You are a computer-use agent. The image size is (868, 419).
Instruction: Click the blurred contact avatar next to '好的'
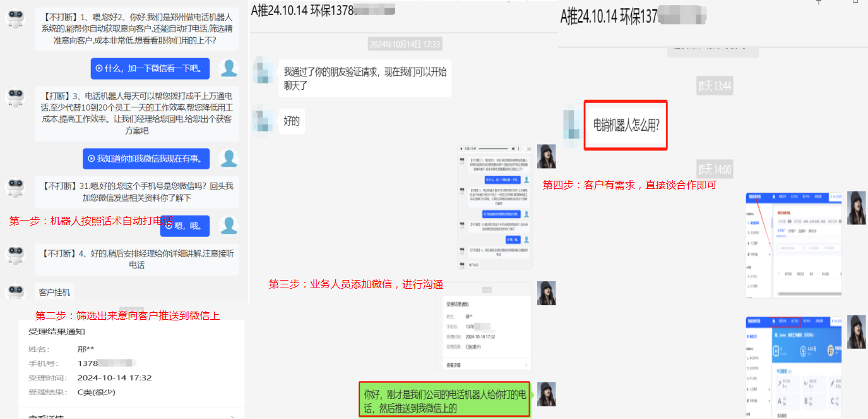coord(263,121)
